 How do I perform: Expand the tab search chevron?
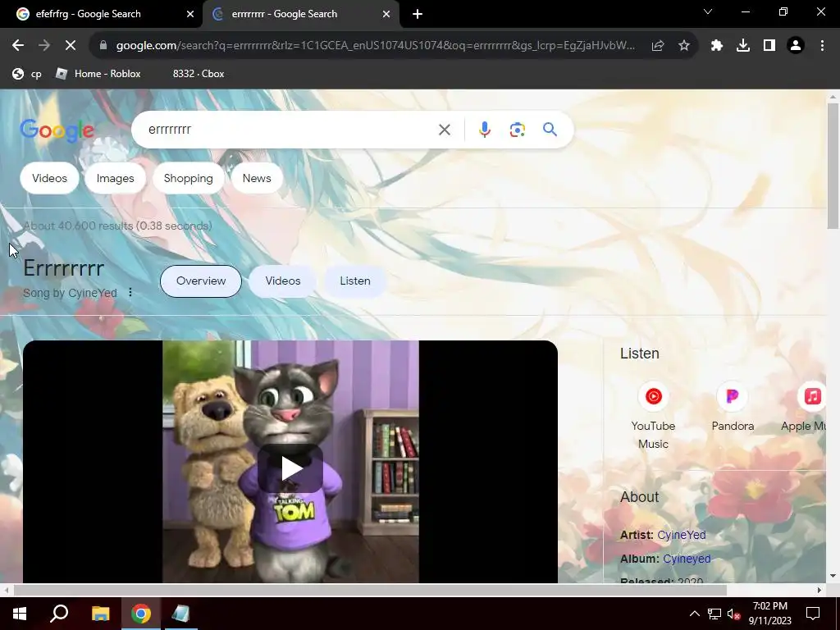pyautogui.click(x=708, y=11)
